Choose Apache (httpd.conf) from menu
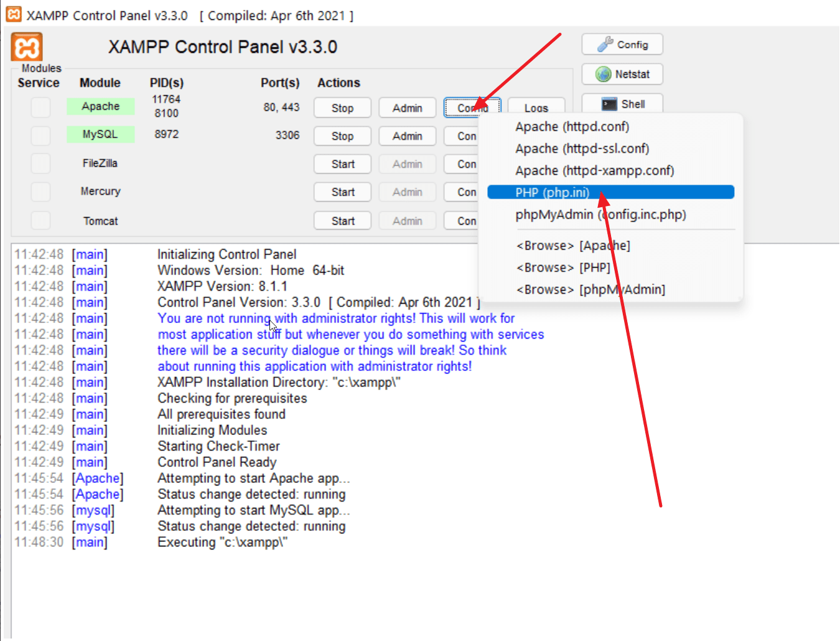Image resolution: width=840 pixels, height=641 pixels. click(572, 127)
